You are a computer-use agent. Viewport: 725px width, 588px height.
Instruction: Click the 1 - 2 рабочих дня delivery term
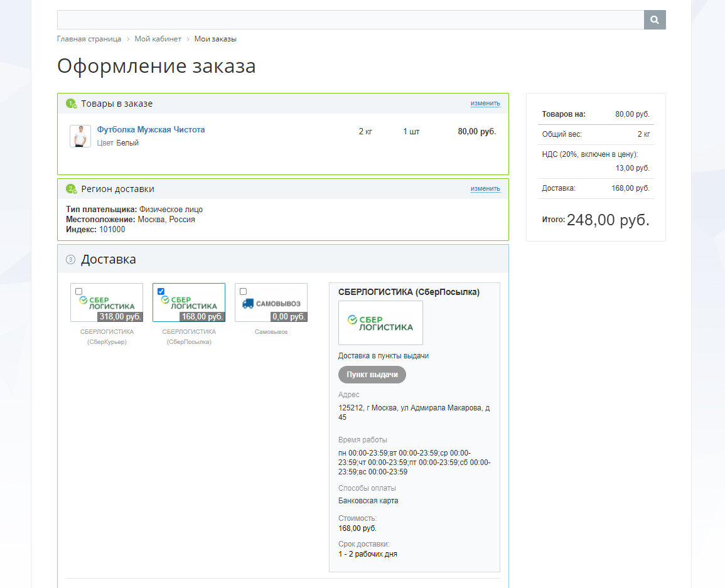(x=368, y=553)
